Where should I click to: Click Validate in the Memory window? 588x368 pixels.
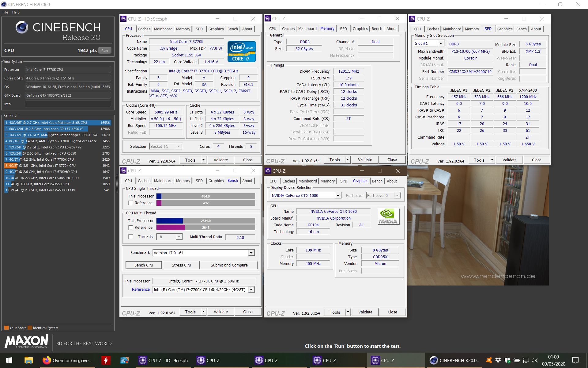point(365,159)
